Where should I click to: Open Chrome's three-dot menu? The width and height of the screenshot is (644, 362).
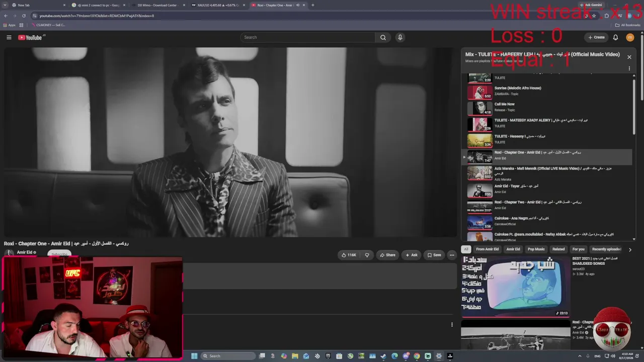[638, 16]
